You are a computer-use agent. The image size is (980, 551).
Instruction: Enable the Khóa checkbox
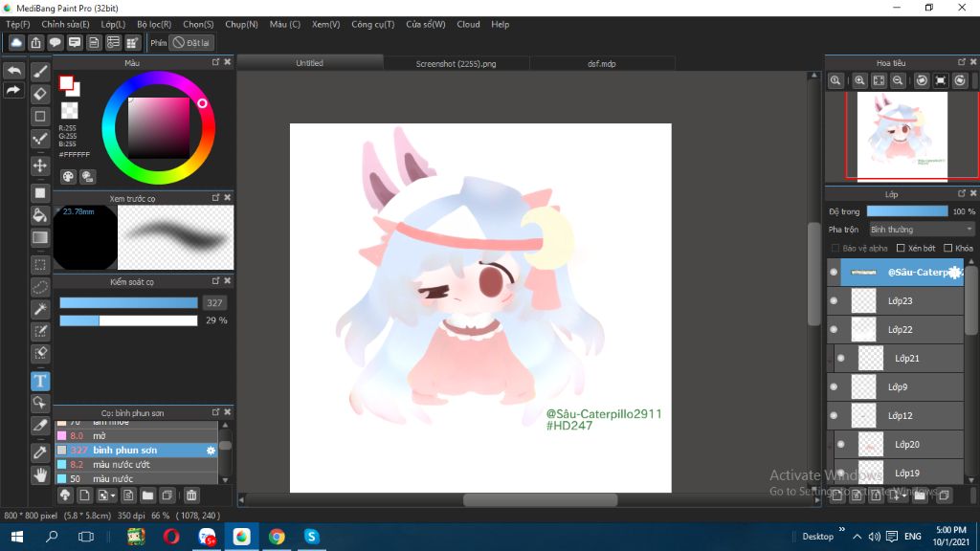948,248
